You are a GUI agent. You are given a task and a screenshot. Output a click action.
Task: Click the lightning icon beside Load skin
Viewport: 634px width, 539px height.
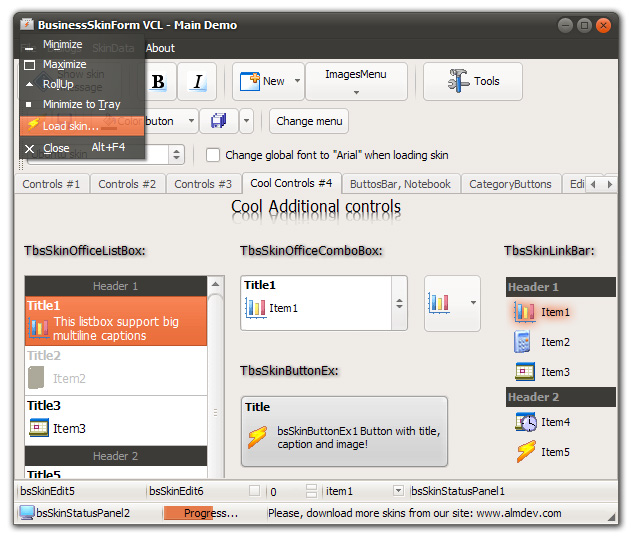tap(33, 125)
